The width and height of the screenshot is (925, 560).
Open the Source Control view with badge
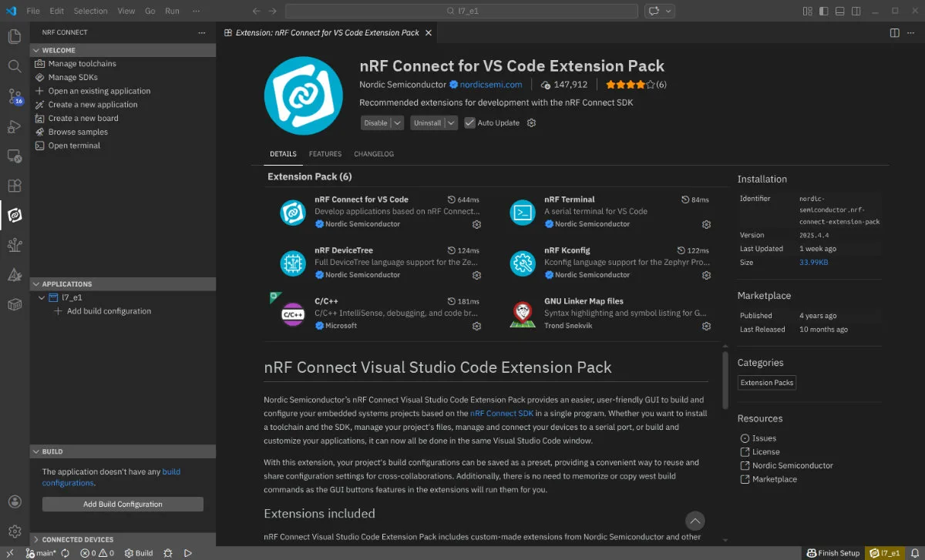point(14,96)
